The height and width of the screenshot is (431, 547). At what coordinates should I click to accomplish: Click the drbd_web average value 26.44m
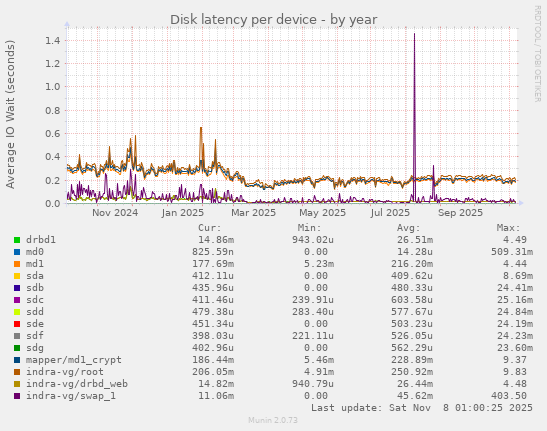coord(415,384)
